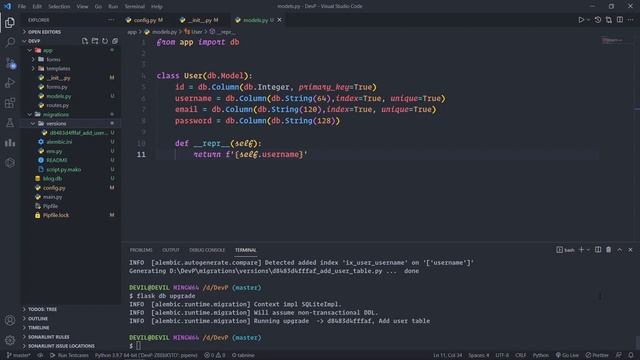The width and height of the screenshot is (640, 360).
Task: Click the master branch in the status bar
Action: point(19,355)
